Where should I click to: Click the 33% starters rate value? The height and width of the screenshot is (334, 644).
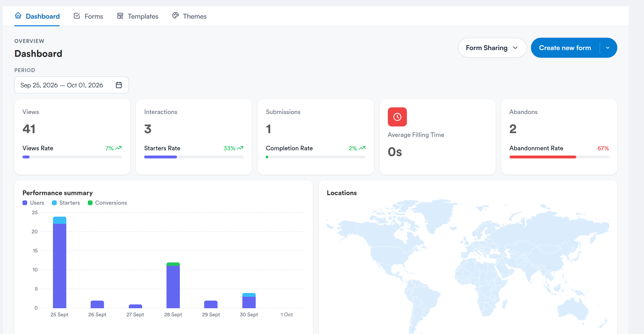229,148
